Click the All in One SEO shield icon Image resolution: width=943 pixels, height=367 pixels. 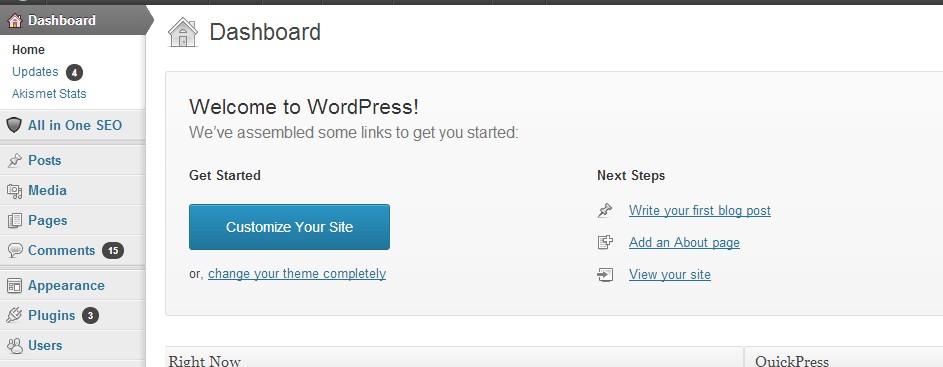(x=14, y=125)
